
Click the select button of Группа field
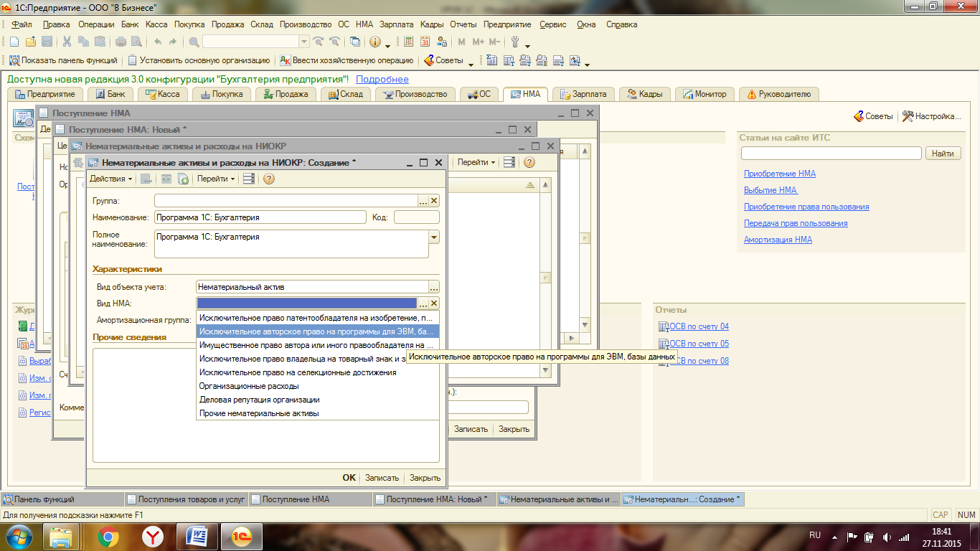pyautogui.click(x=423, y=201)
